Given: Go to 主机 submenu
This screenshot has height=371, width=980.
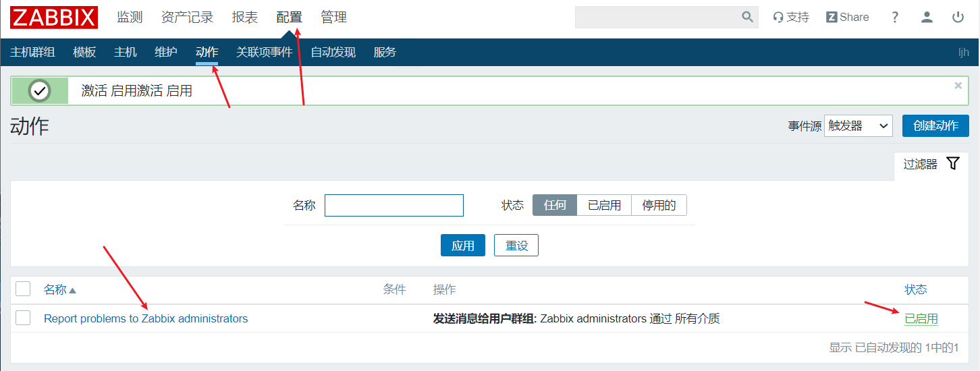Looking at the screenshot, I should (126, 52).
